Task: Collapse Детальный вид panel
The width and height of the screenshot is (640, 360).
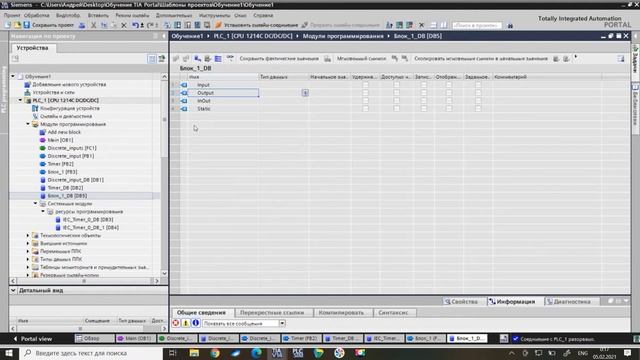Action: click(13, 290)
